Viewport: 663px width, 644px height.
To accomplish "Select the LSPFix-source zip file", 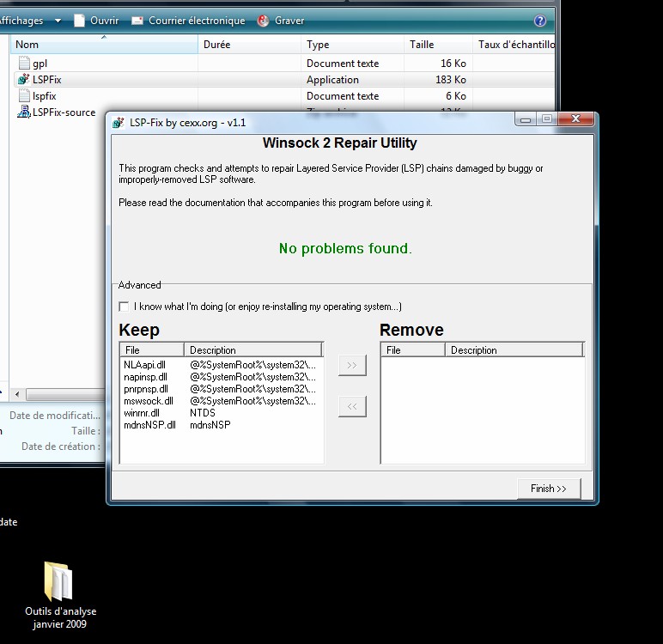I will pos(56,112).
